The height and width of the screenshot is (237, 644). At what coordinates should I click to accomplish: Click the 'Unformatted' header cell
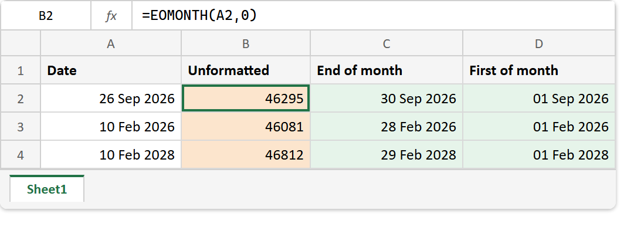click(246, 70)
